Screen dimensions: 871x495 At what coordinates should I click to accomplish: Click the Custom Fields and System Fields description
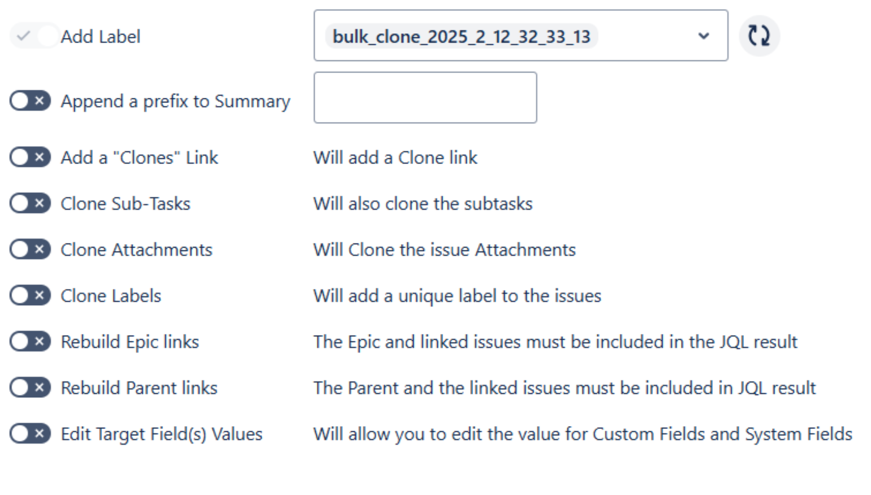coord(582,433)
